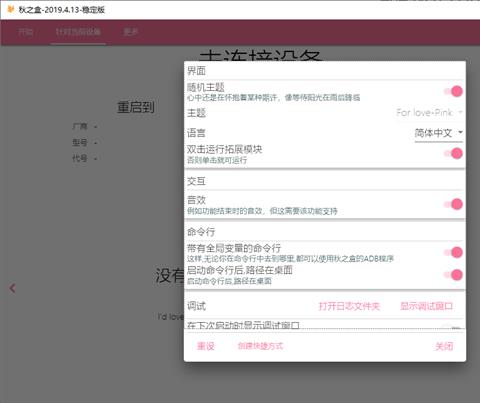Viewport: 480px width, 403px height.
Task: Open the 更多 tab
Action: 131,32
